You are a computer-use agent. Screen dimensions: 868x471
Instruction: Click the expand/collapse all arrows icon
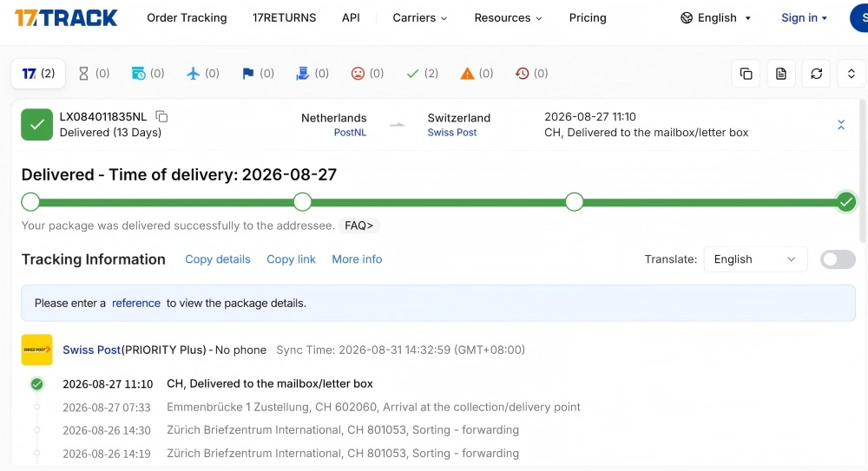pos(852,74)
